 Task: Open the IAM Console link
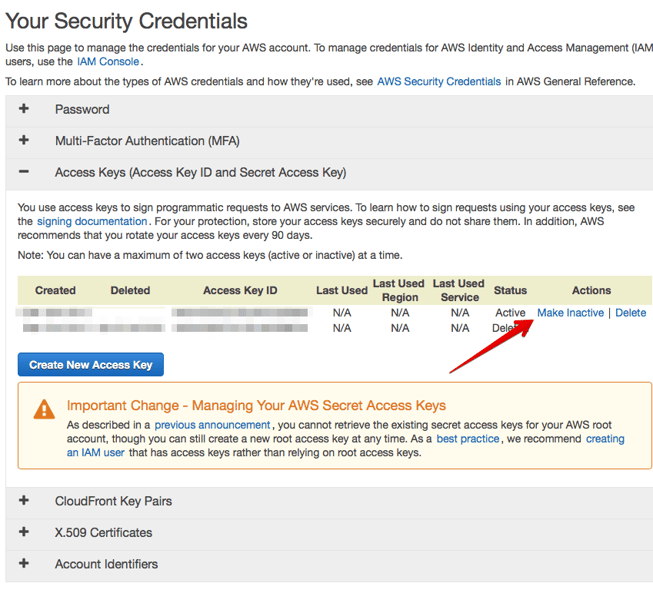(x=108, y=62)
